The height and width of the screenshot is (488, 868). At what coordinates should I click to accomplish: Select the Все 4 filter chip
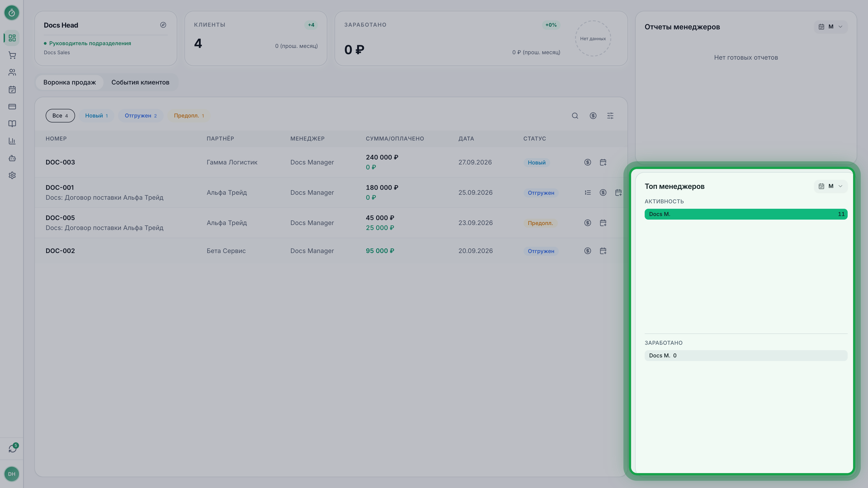coord(60,116)
